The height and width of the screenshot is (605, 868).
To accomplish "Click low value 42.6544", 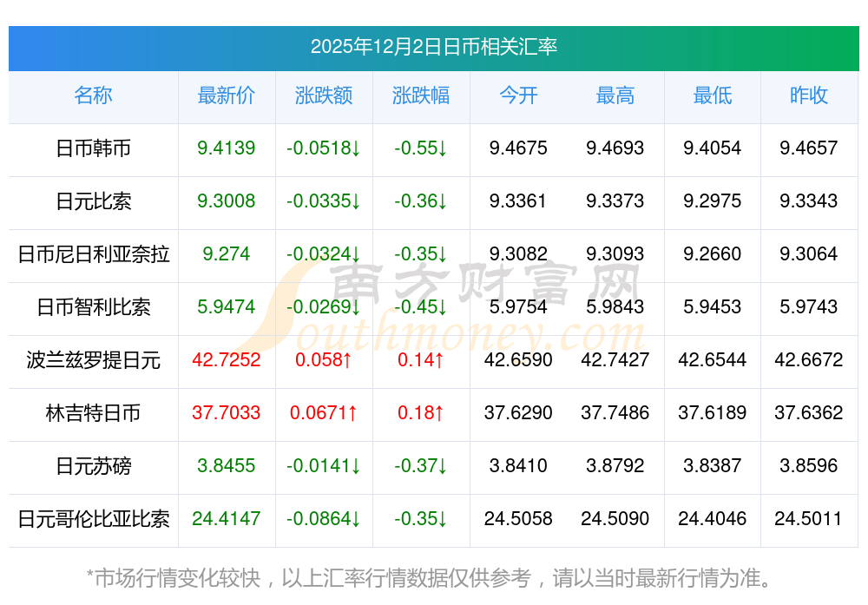I will click(x=713, y=360).
